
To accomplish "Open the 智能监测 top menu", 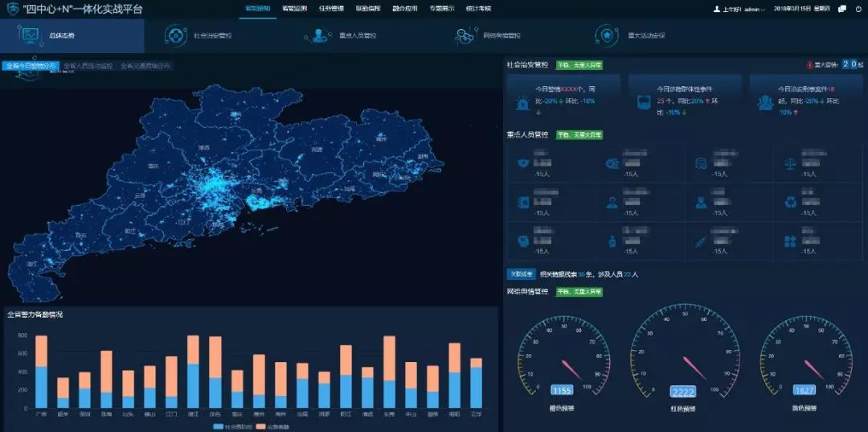I will [x=294, y=9].
